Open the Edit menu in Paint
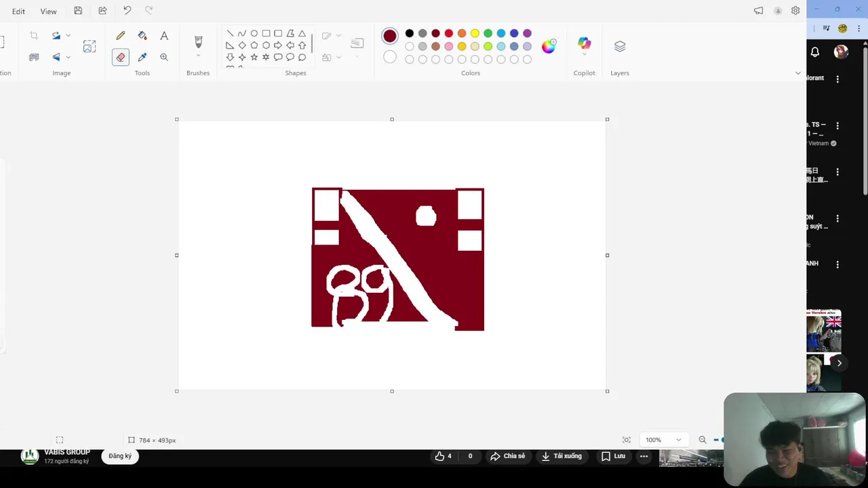Screen dimensions: 868x488 pyautogui.click(x=18, y=11)
